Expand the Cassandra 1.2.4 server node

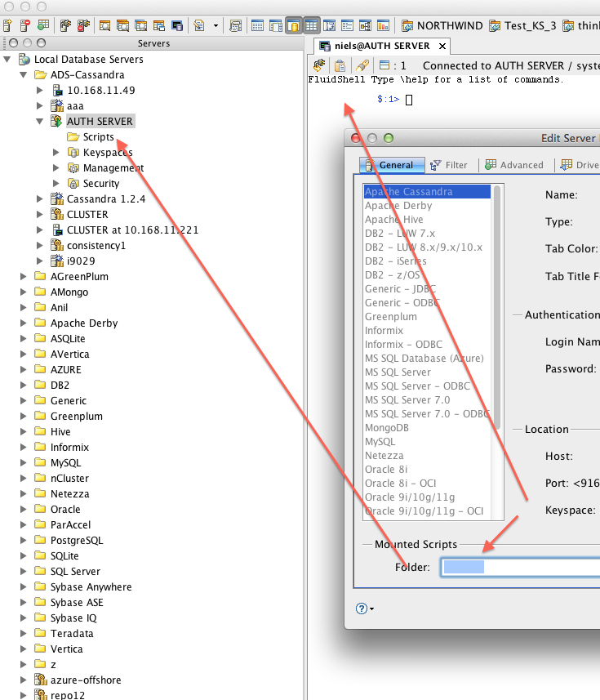40,198
